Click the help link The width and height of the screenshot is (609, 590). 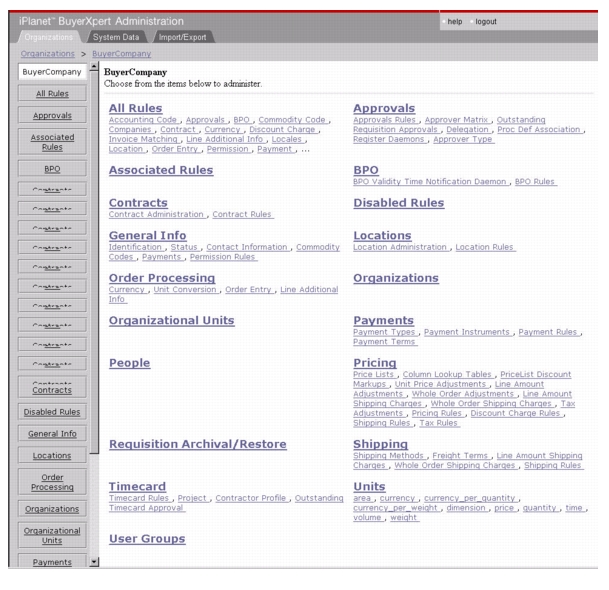[x=454, y=22]
